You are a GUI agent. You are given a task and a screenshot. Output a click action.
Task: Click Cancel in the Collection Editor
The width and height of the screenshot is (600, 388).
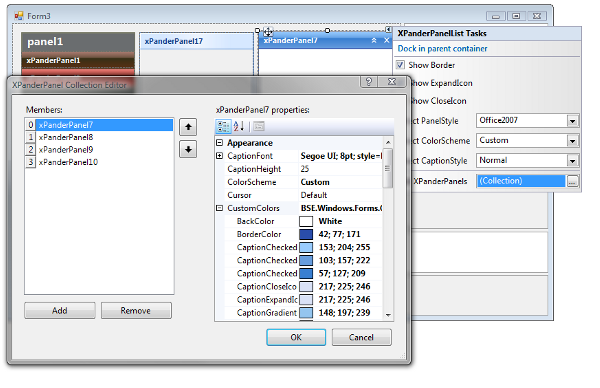point(361,337)
